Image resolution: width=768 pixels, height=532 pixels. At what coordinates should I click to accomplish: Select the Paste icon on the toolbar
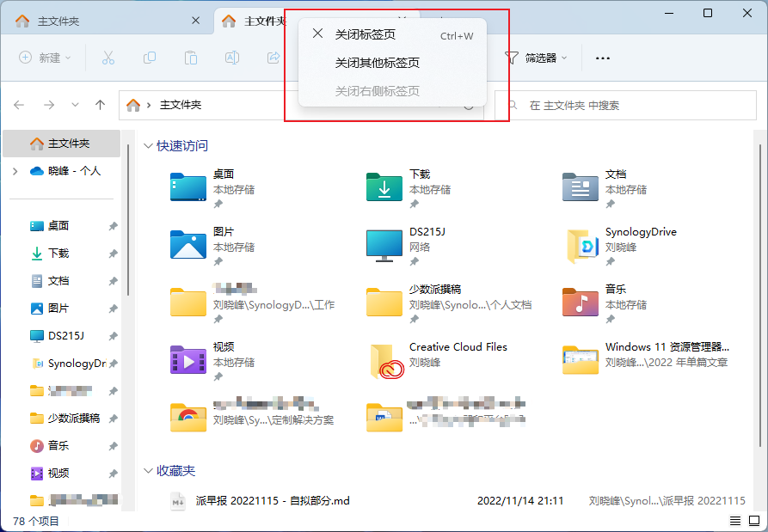191,58
